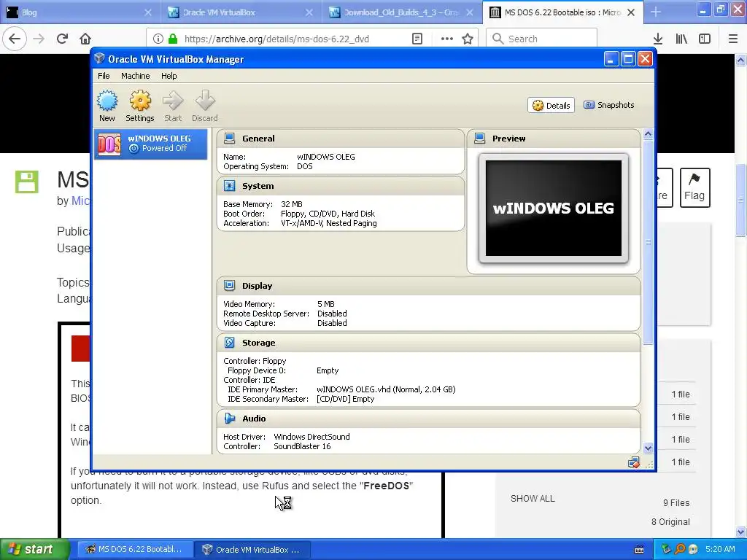747x560 pixels.
Task: Click the 'SoundBlaster 16' controller value
Action: click(302, 447)
